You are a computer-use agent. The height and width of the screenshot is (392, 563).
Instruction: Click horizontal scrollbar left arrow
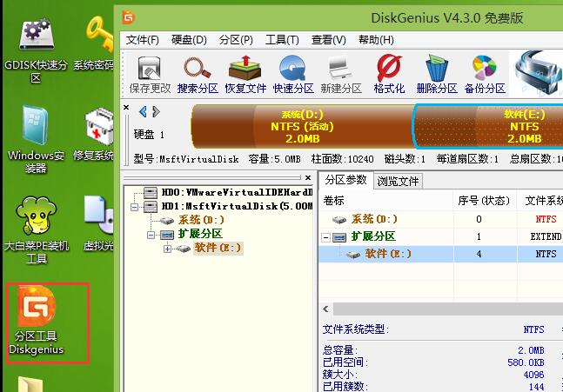tap(326, 309)
